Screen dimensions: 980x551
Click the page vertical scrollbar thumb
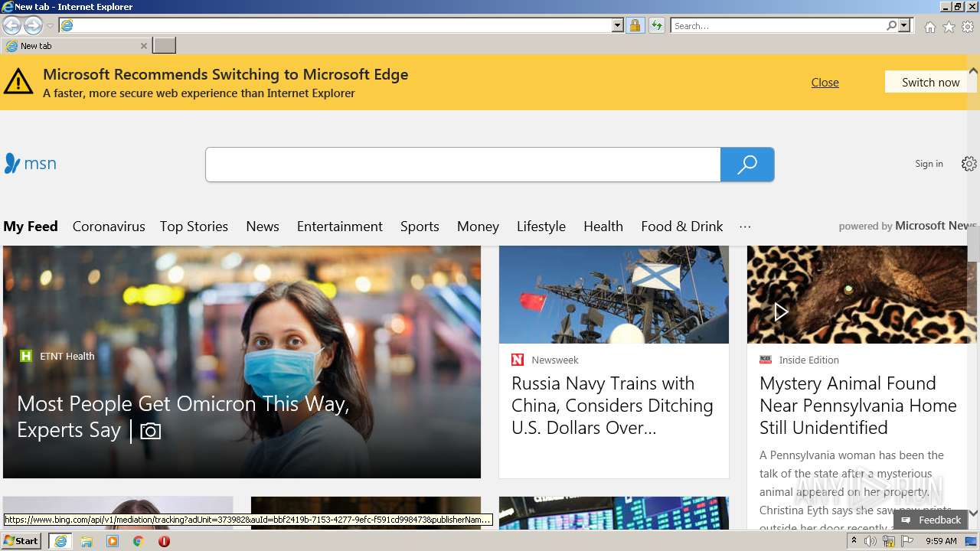[x=973, y=243]
